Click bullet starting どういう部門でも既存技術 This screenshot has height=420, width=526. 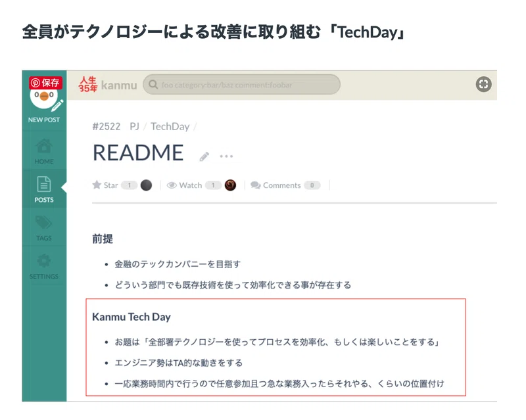click(233, 285)
